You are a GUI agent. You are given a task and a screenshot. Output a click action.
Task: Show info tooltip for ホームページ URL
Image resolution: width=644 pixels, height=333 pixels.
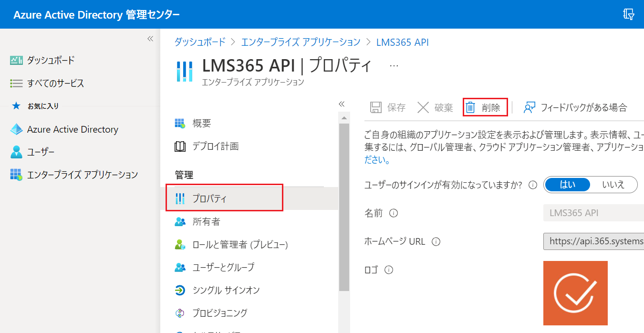coord(436,241)
